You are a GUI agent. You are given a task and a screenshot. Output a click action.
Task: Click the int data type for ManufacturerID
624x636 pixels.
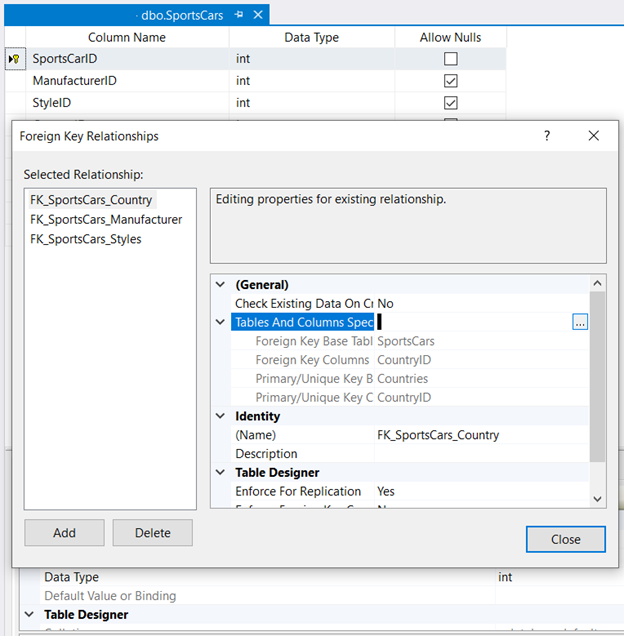[x=311, y=81]
